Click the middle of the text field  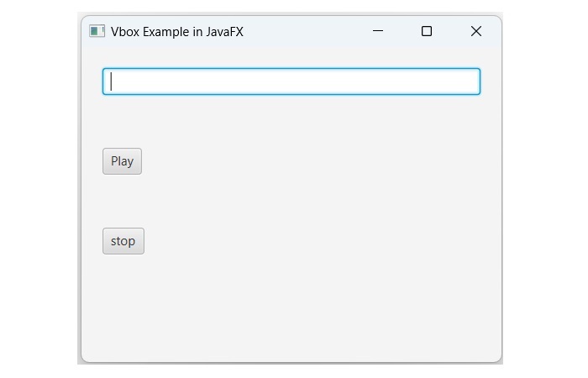click(291, 81)
